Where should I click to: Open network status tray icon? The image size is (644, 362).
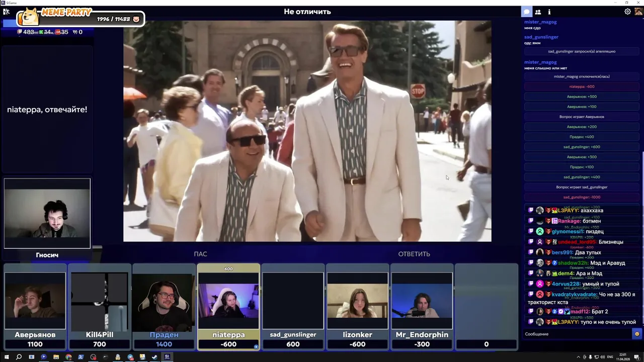(x=596, y=357)
